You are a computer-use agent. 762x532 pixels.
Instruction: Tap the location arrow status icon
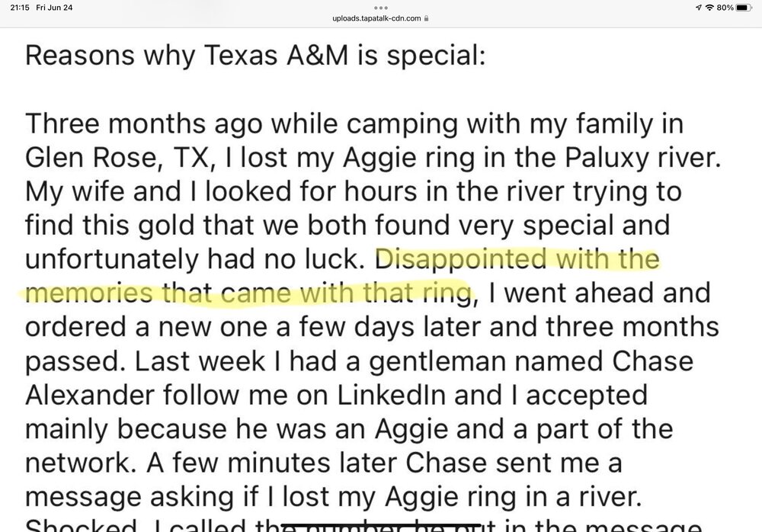pyautogui.click(x=698, y=7)
